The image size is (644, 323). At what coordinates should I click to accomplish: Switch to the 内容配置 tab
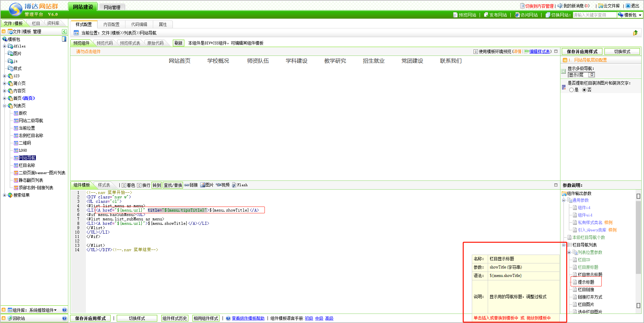tap(111, 24)
